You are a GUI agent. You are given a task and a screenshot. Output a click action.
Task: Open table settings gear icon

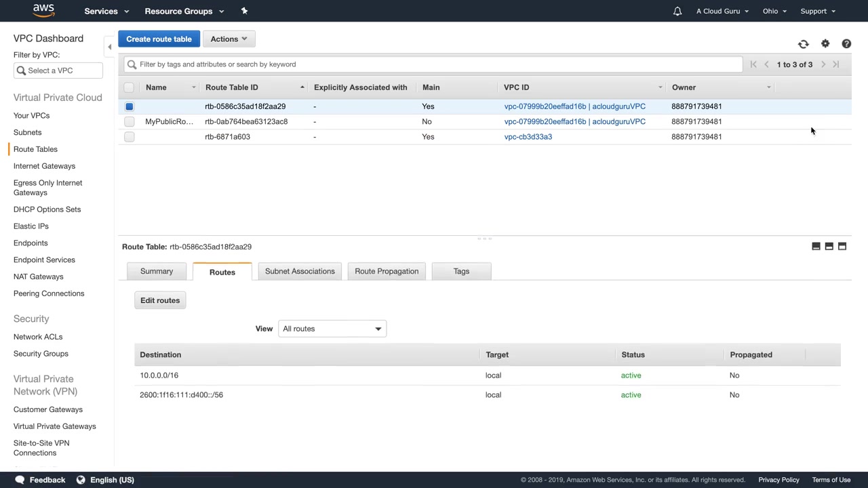pos(825,44)
